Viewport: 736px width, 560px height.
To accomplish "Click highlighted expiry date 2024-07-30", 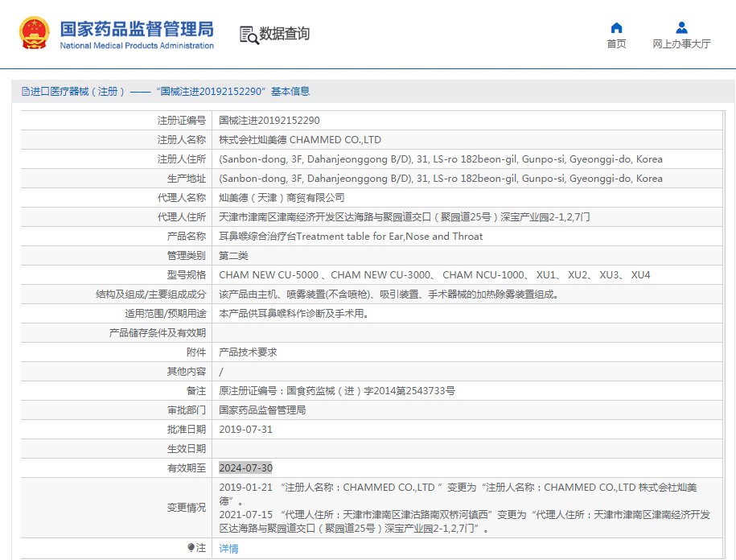I will [245, 468].
